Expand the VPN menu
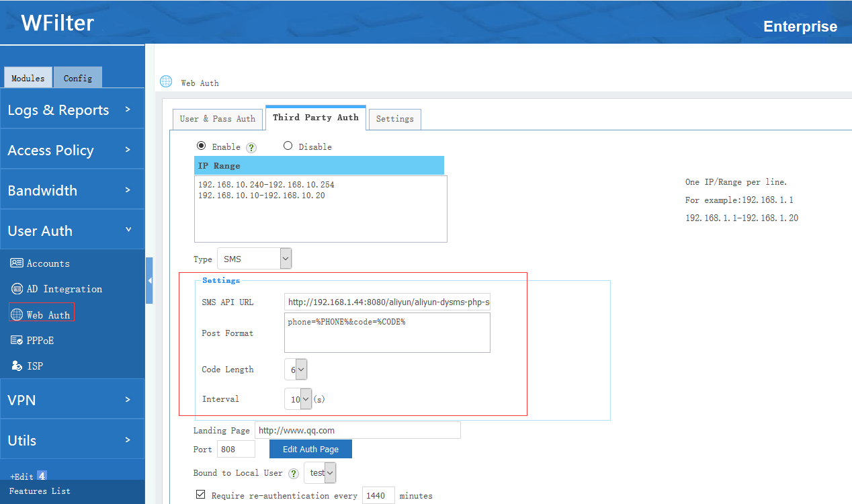Viewport: 852px width, 504px height. (x=72, y=401)
